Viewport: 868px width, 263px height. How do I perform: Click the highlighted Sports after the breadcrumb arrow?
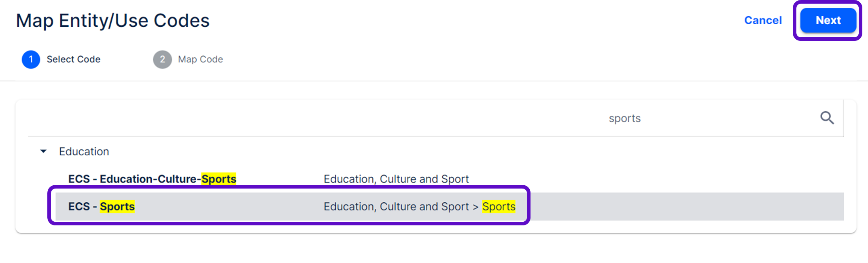(499, 206)
